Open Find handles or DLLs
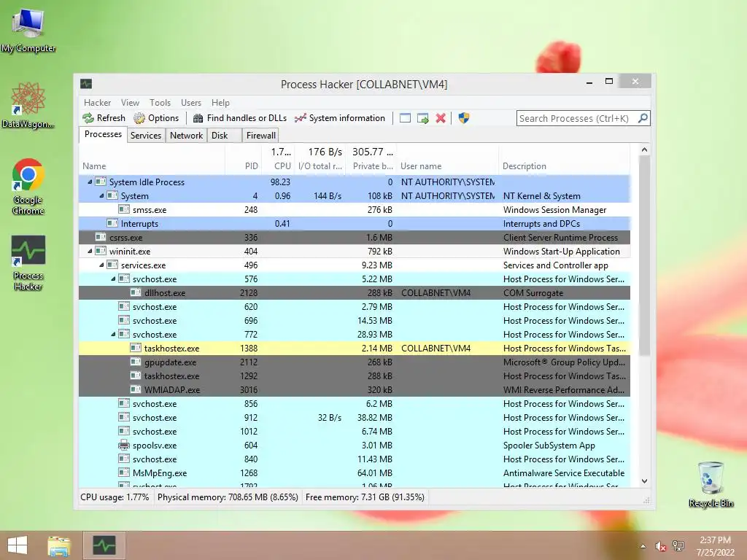 pyautogui.click(x=239, y=118)
